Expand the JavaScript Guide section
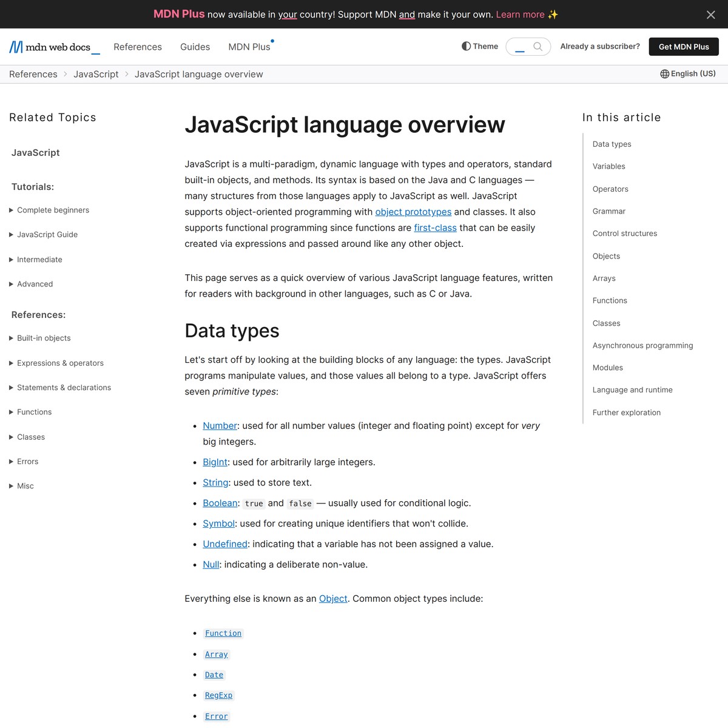 (x=43, y=235)
